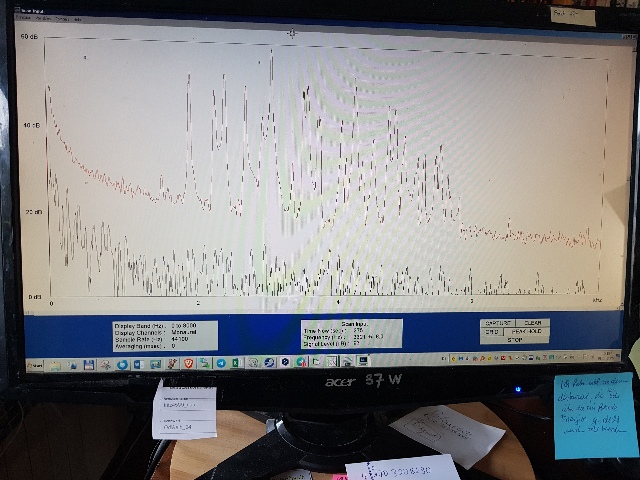This screenshot has width=640, height=480.
Task: Open Microsoft Word from the taskbar
Action: tap(138, 364)
